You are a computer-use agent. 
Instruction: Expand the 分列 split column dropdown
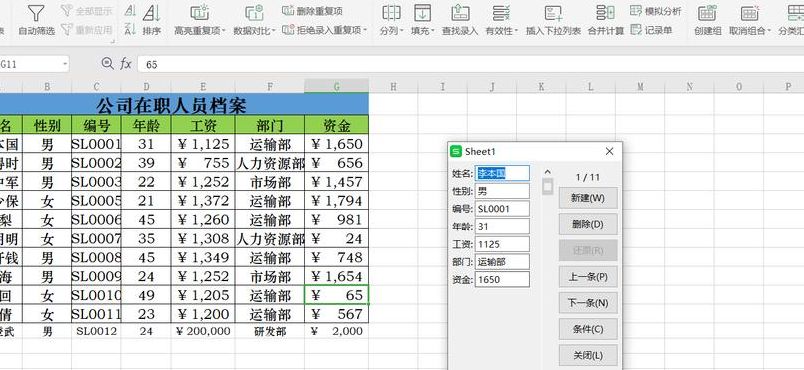(x=401, y=31)
